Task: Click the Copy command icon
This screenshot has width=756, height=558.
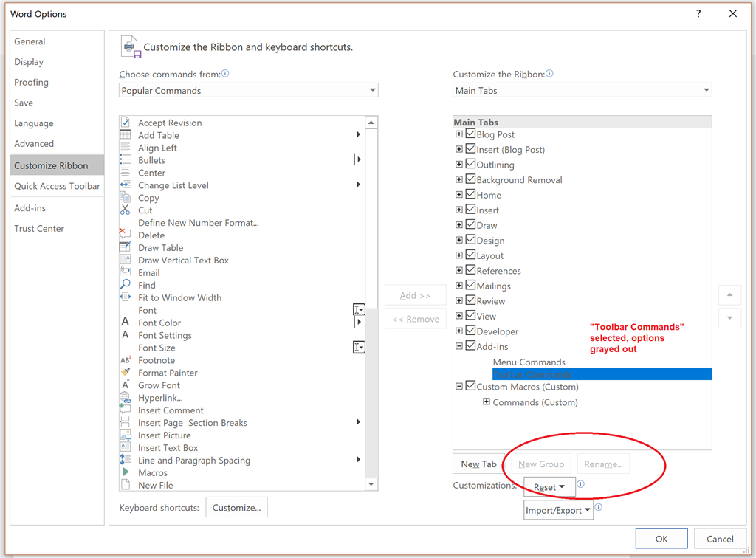Action: point(126,197)
